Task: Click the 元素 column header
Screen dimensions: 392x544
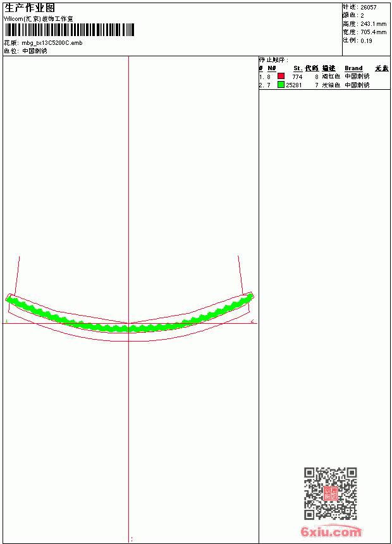Action: click(x=382, y=68)
